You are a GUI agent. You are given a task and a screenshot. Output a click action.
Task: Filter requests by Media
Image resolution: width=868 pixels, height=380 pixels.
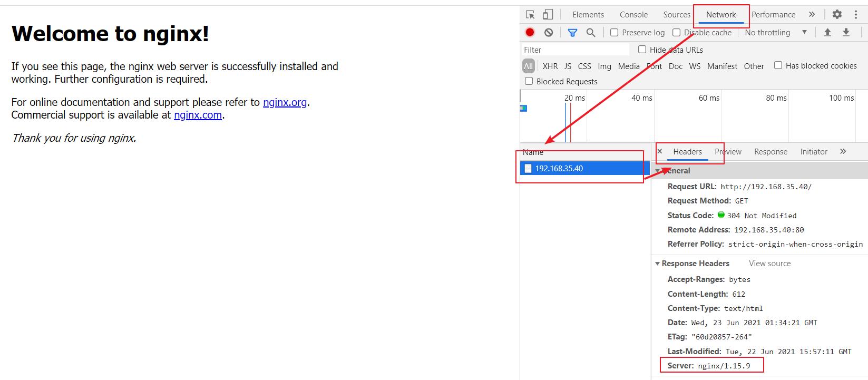629,66
